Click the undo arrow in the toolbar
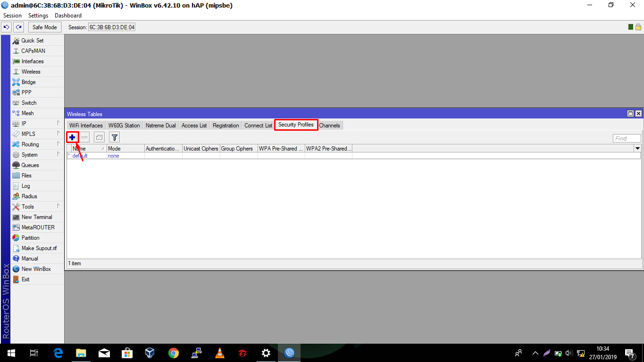Viewport: 644px width, 362px height. (7, 27)
